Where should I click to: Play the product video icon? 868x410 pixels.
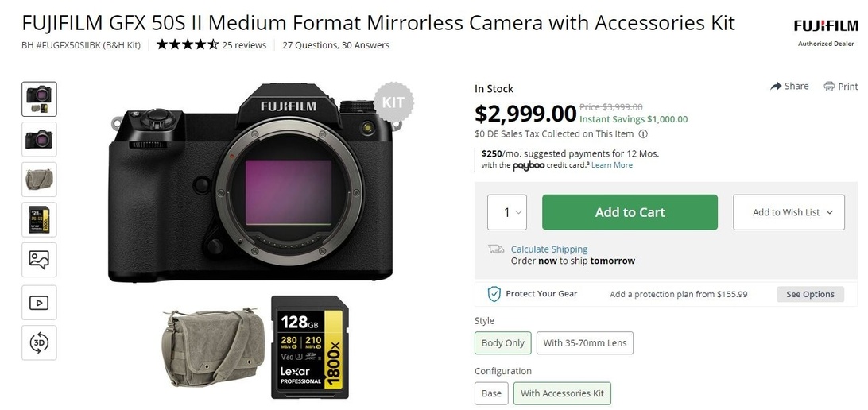tap(39, 303)
